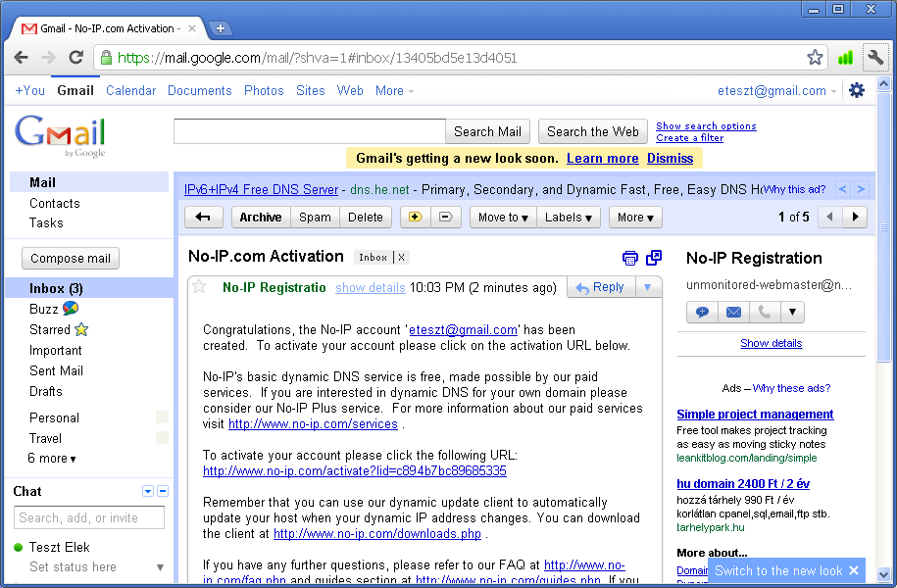Viewport: 897px width, 588px height.
Task: Open account menu for etesz@gmail.com
Action: (x=776, y=90)
